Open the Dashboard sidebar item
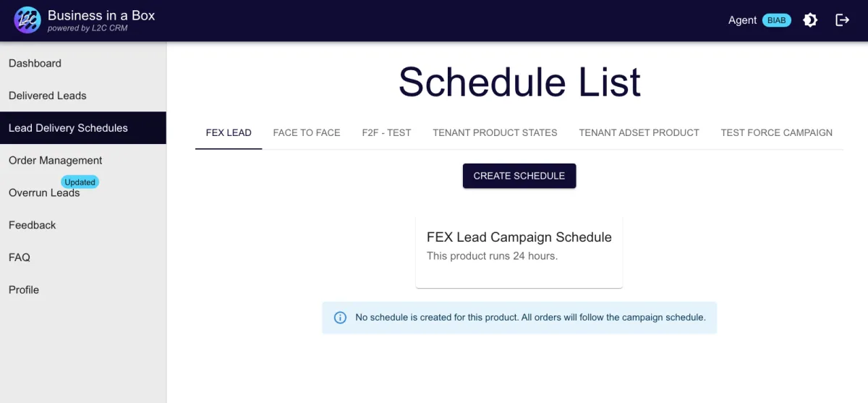Viewport: 868px width, 403px height. [83, 63]
